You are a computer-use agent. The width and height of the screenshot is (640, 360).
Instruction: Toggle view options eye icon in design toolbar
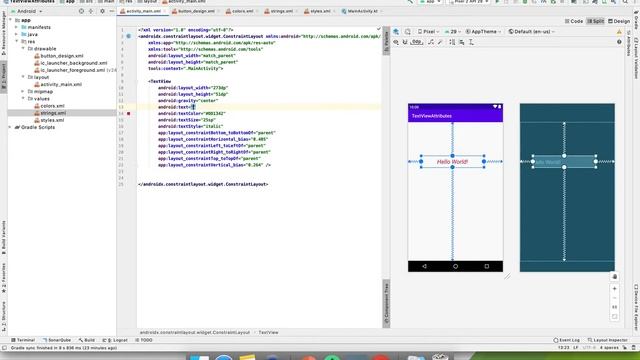click(x=396, y=42)
